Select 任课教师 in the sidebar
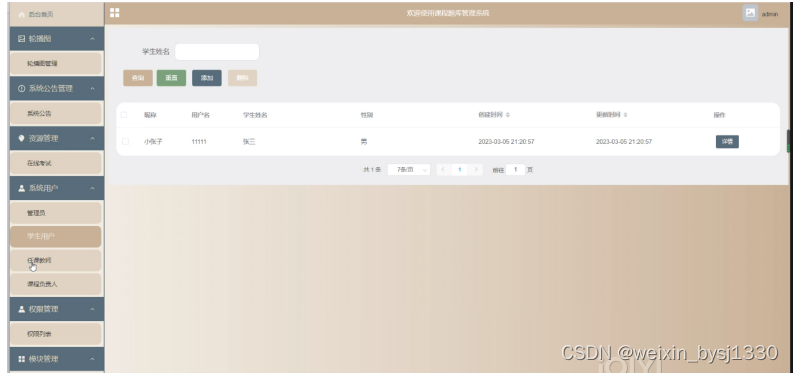Screen dimensions: 794x373 coord(56,260)
